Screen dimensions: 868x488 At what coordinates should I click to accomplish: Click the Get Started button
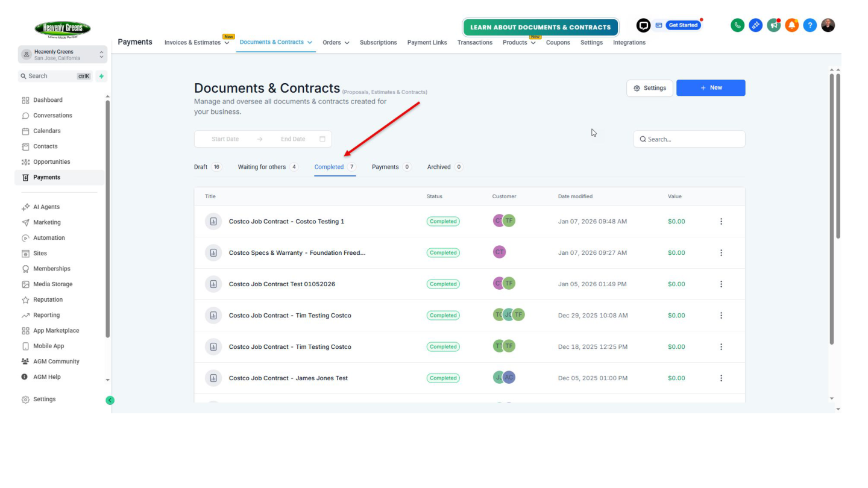tap(683, 25)
